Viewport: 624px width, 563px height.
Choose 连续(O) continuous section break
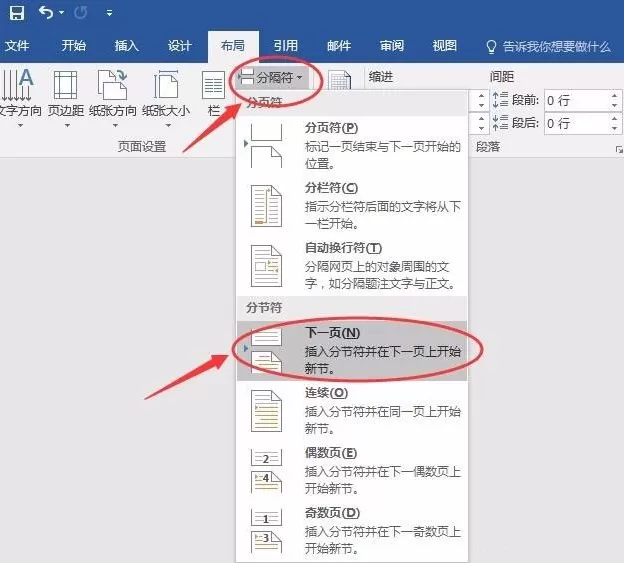(351, 411)
